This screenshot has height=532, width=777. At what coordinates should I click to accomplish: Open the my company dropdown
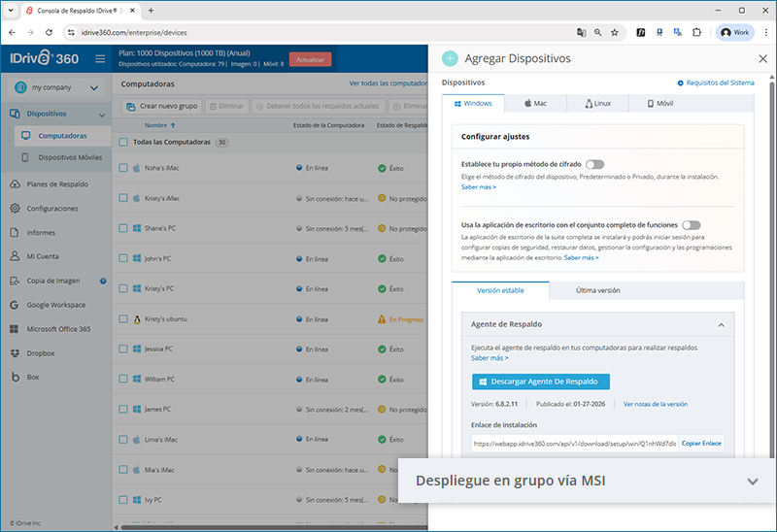tap(56, 87)
